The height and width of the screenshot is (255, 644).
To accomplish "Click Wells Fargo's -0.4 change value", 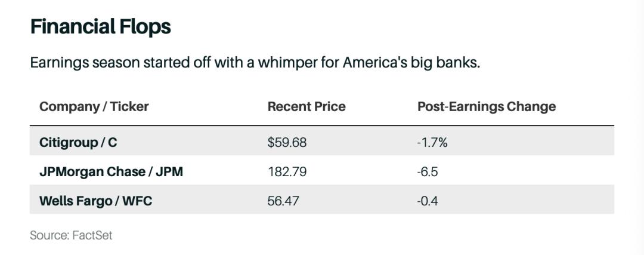I will point(428,201).
